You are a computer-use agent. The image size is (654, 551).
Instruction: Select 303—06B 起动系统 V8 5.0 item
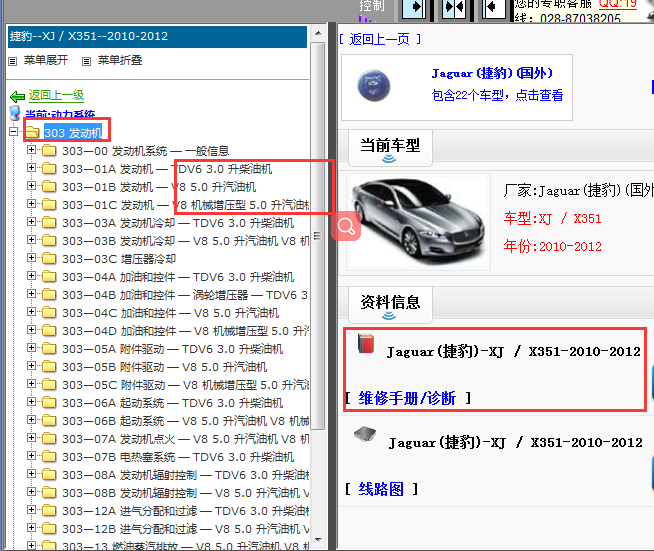point(186,421)
